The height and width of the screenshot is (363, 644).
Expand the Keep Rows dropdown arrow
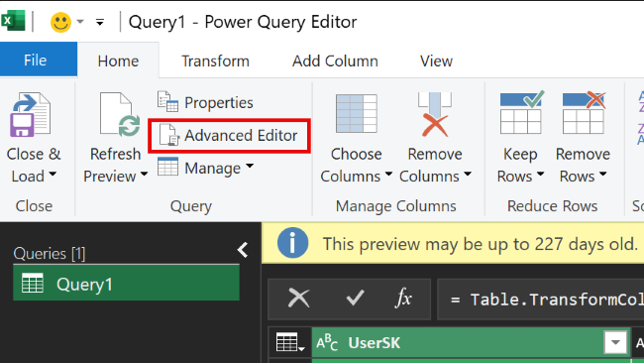tap(541, 174)
